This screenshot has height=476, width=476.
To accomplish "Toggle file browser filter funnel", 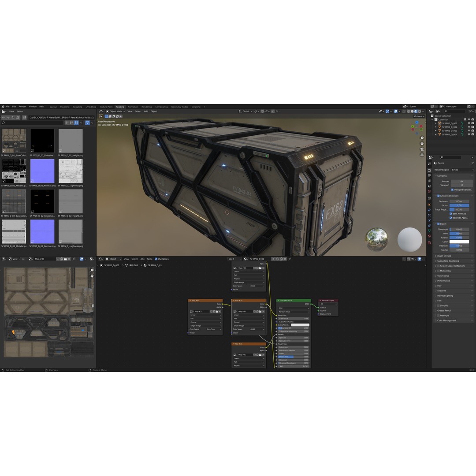I will 87,123.
